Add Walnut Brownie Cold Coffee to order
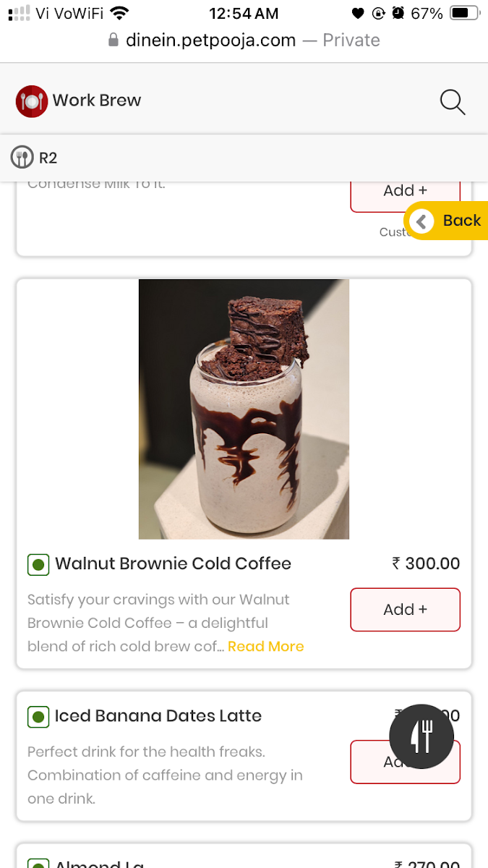Viewport: 488px width, 868px height. [x=405, y=610]
